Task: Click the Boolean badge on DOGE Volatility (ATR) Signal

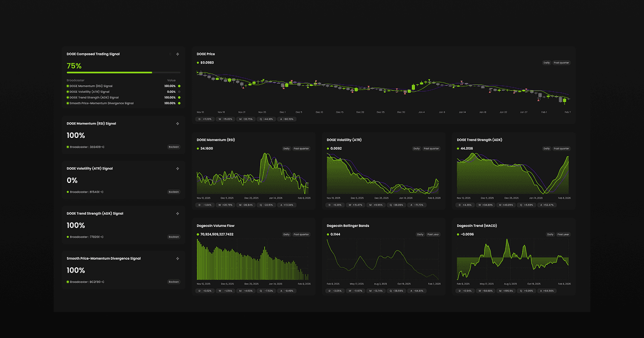Action: (x=174, y=192)
